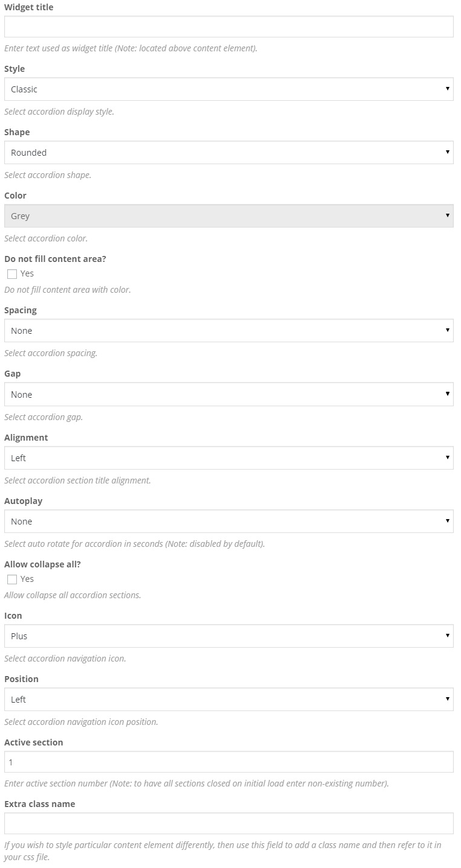Tick the 'Allow collapse all' checkbox
Image resolution: width=461 pixels, height=868 pixels.
[12, 579]
